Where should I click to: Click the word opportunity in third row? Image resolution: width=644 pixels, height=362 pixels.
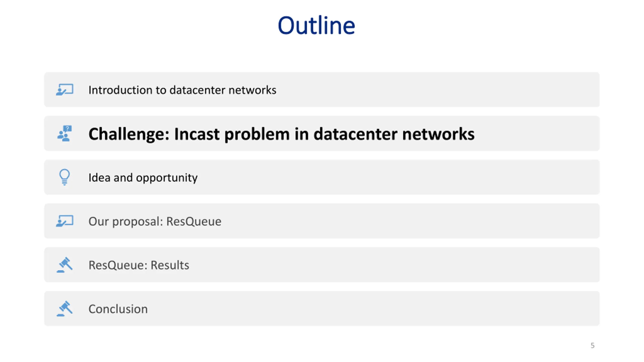coord(167,178)
